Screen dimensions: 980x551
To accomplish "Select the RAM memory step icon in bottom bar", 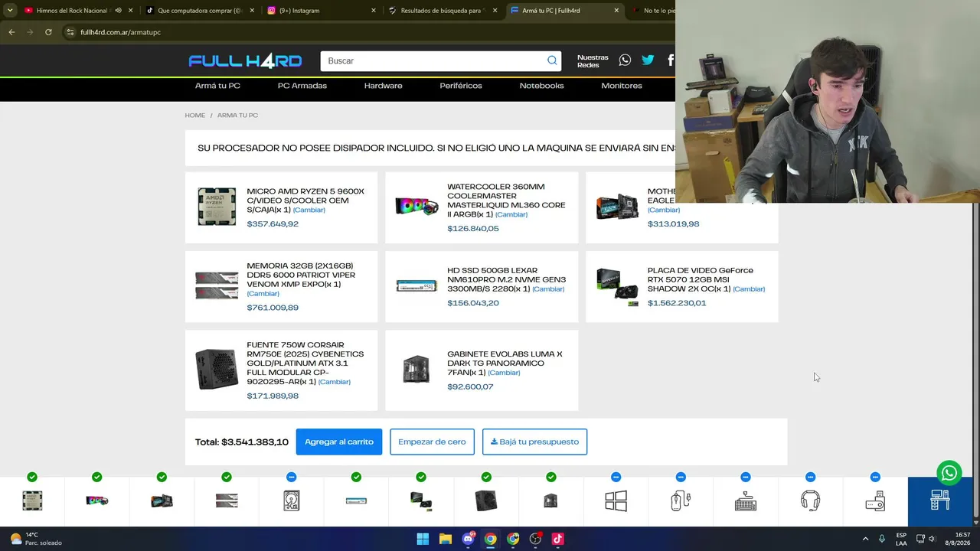I will [227, 500].
